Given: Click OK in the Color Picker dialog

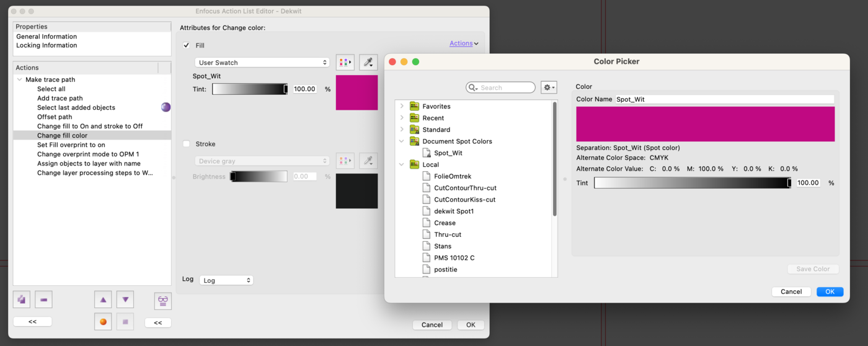Looking at the screenshot, I should click(x=830, y=291).
